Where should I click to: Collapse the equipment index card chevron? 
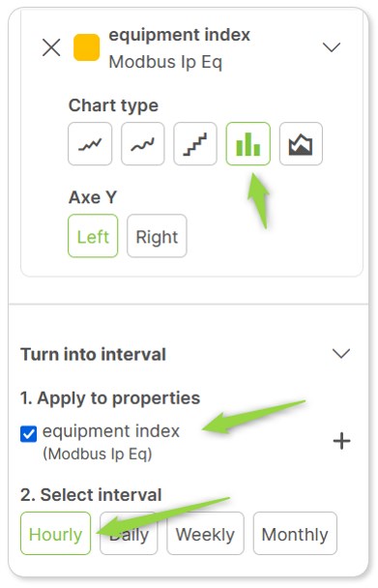[332, 47]
